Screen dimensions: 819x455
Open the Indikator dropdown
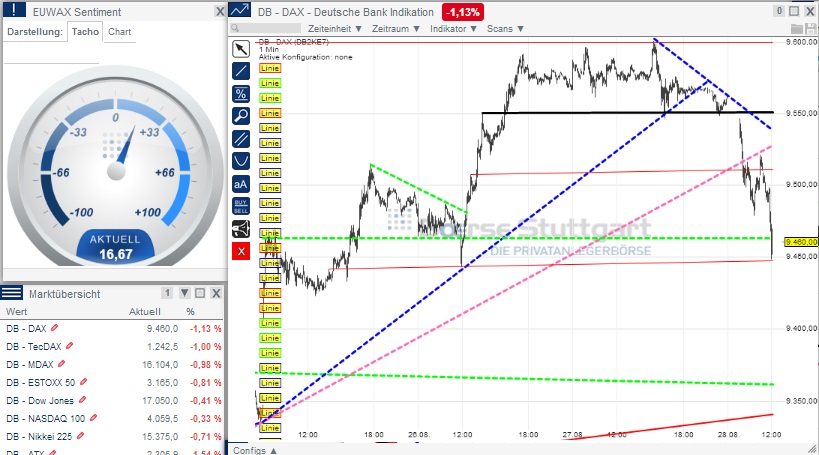(x=453, y=29)
